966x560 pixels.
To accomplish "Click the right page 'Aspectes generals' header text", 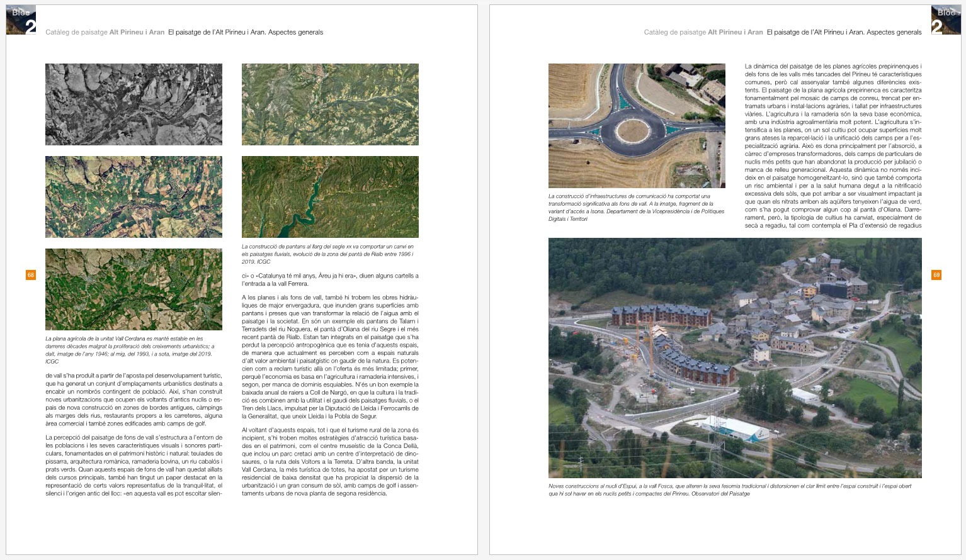I will pos(894,32).
